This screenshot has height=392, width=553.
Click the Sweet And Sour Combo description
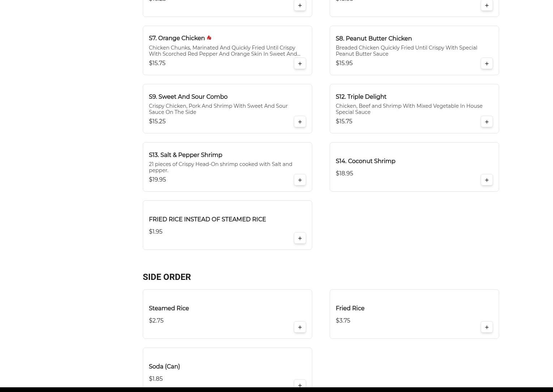(218, 109)
